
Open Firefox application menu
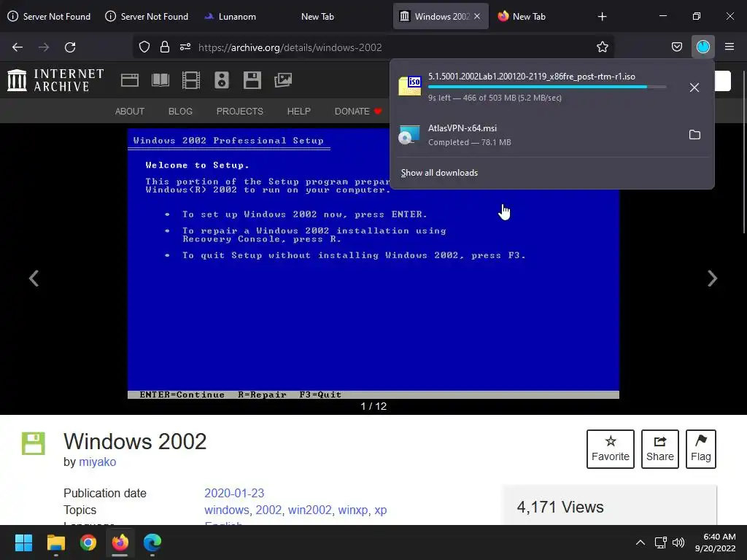[x=729, y=47]
